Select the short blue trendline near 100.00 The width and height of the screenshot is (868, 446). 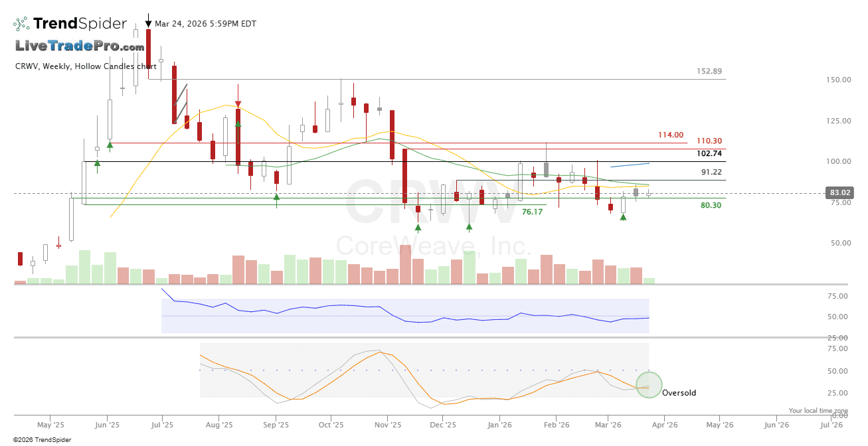(x=630, y=164)
